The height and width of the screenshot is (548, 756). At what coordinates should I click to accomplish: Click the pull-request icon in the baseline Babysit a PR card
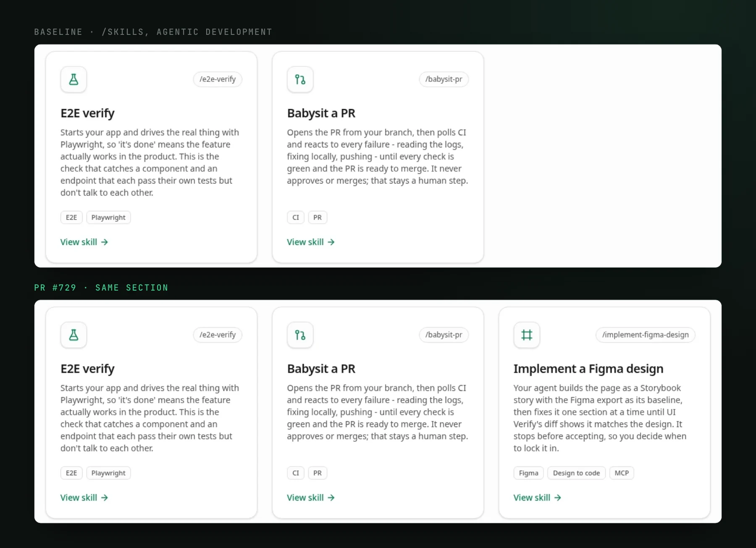(x=300, y=79)
